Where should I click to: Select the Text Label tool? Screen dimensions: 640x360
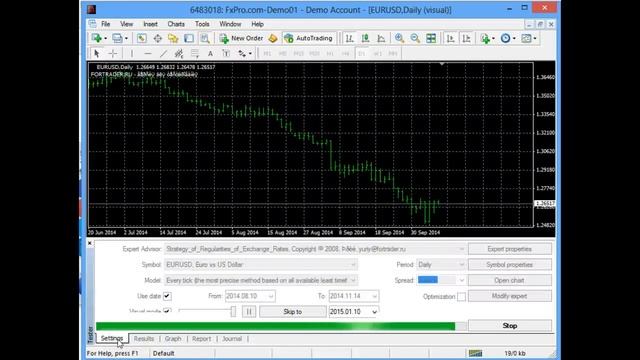(226, 53)
